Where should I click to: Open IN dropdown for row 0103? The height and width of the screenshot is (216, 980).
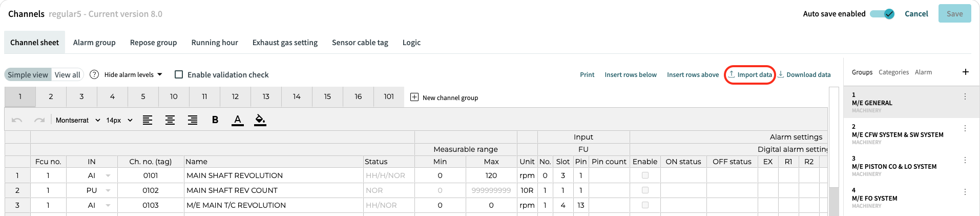tap(108, 205)
